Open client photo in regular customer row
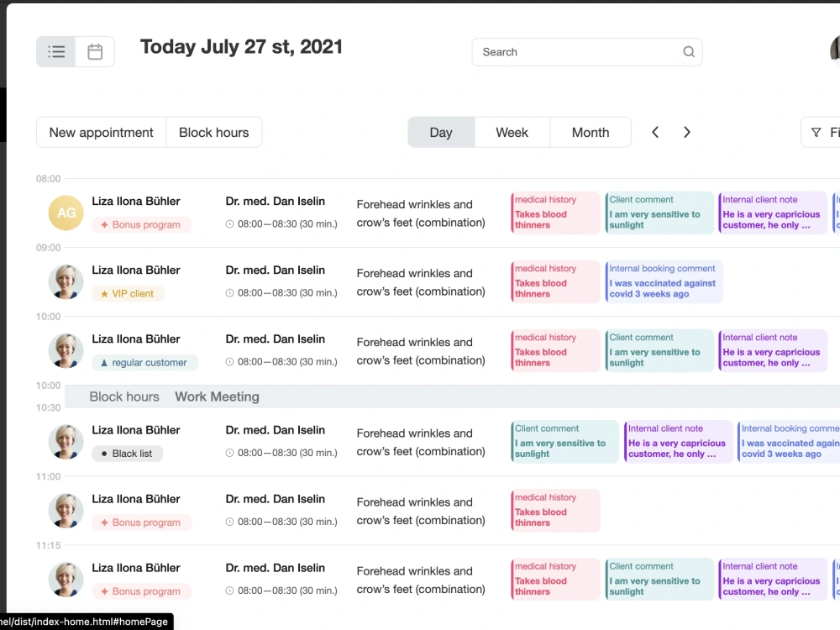Screen dimensions: 840x630 (66, 351)
